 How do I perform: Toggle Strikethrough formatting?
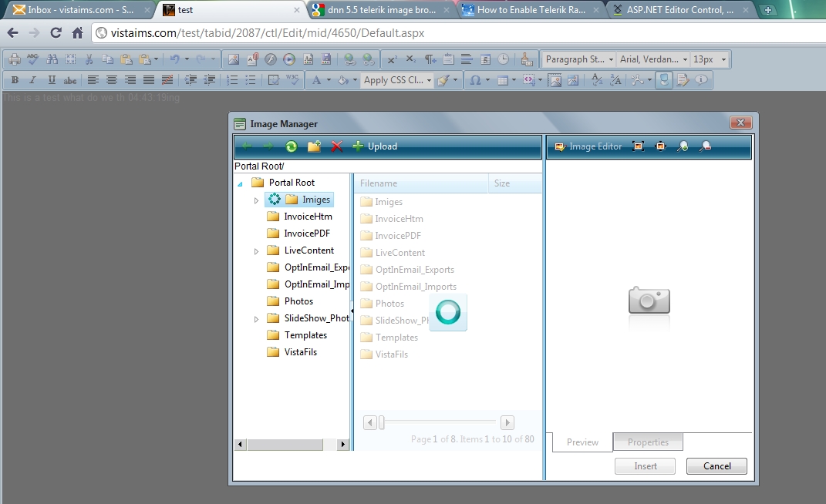[70, 80]
